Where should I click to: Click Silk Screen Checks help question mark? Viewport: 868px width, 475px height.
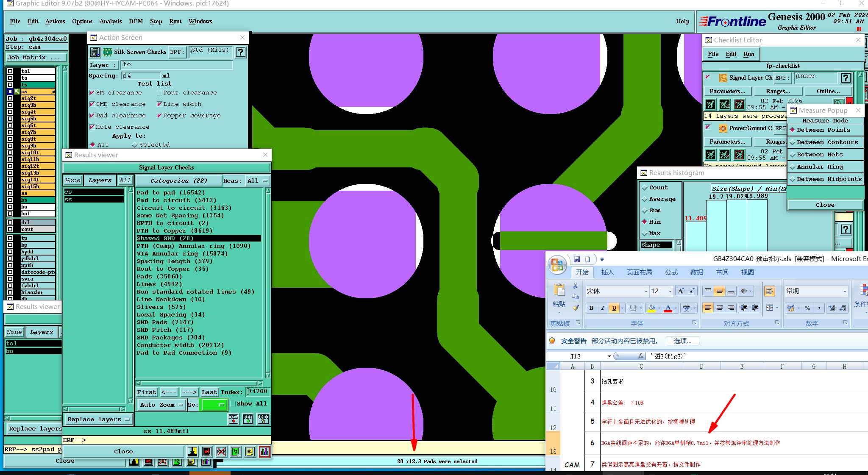coord(240,52)
